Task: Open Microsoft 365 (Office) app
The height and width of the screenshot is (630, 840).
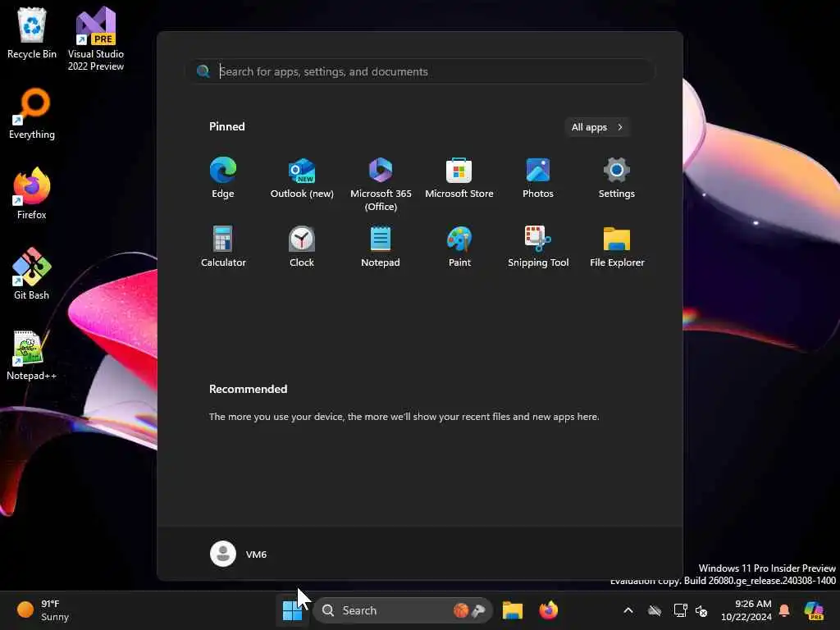Action: point(381,185)
